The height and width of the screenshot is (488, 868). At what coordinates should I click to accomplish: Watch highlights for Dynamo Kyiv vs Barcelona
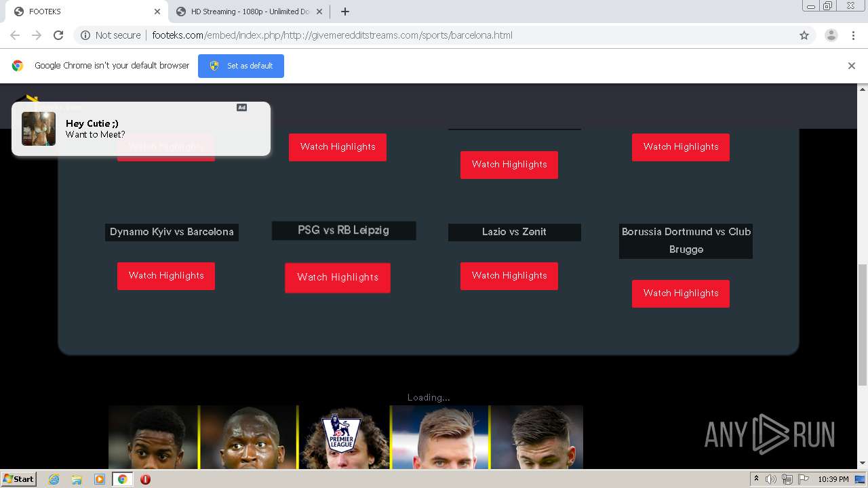point(166,276)
